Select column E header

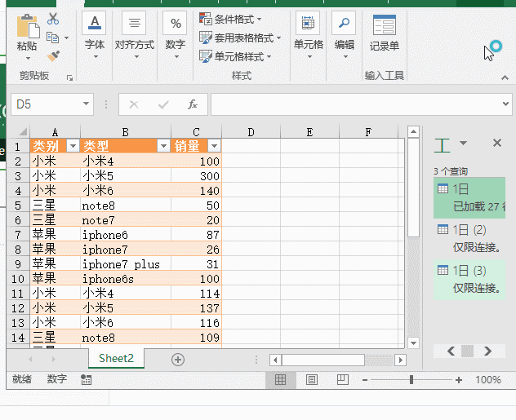[x=309, y=132]
